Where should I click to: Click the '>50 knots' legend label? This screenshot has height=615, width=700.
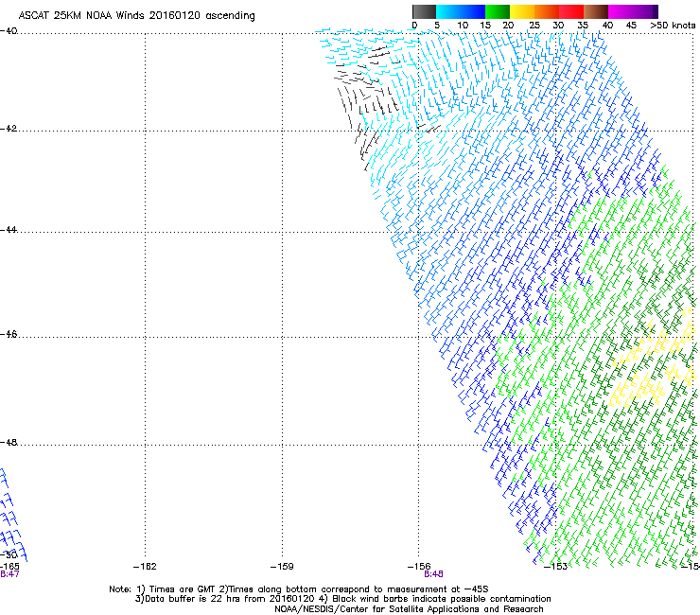point(673,26)
